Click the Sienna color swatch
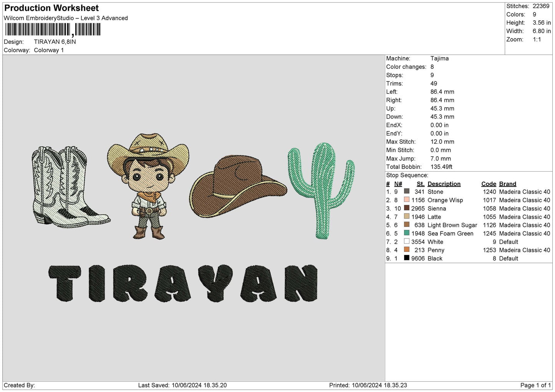 [406, 208]
